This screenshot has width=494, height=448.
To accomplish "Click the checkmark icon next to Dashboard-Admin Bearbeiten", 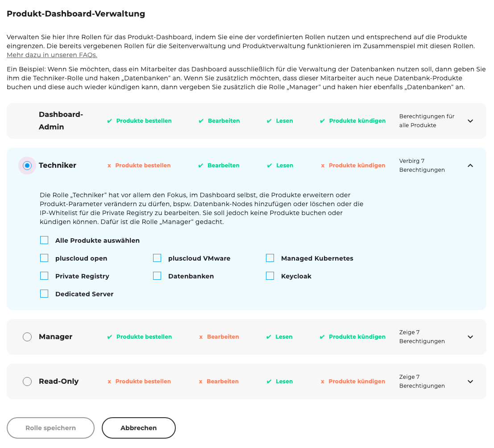I will (x=200, y=120).
